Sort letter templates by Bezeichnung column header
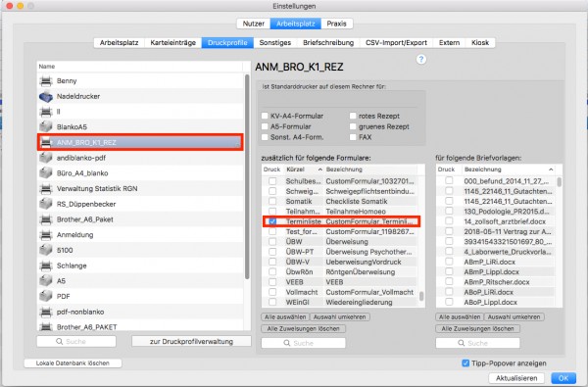The width and height of the screenshot is (588, 387). (509, 169)
